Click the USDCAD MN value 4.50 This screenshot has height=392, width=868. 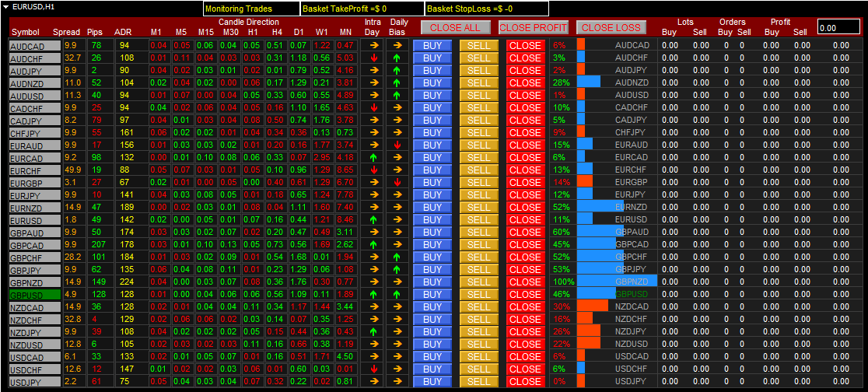[x=345, y=356]
